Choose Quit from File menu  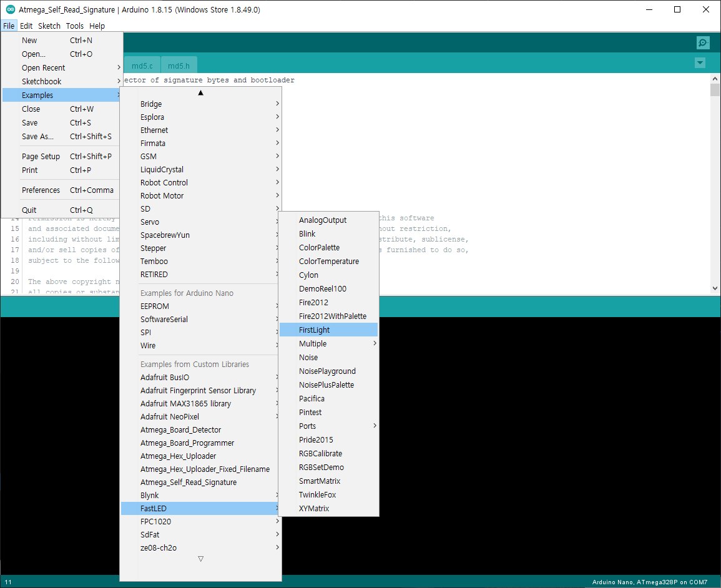point(62,210)
